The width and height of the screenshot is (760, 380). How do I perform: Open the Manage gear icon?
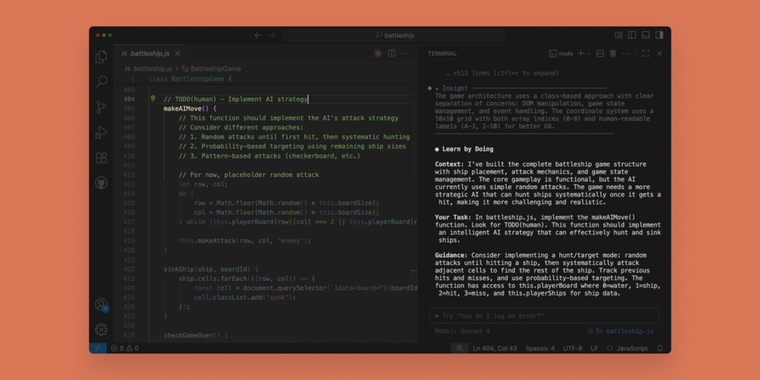[101, 330]
